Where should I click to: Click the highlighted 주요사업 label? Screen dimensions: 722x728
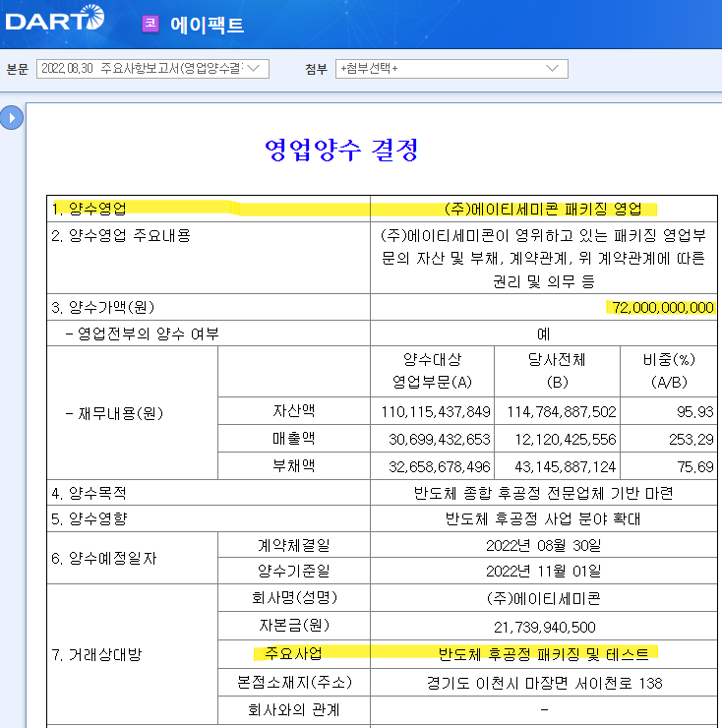click(293, 653)
